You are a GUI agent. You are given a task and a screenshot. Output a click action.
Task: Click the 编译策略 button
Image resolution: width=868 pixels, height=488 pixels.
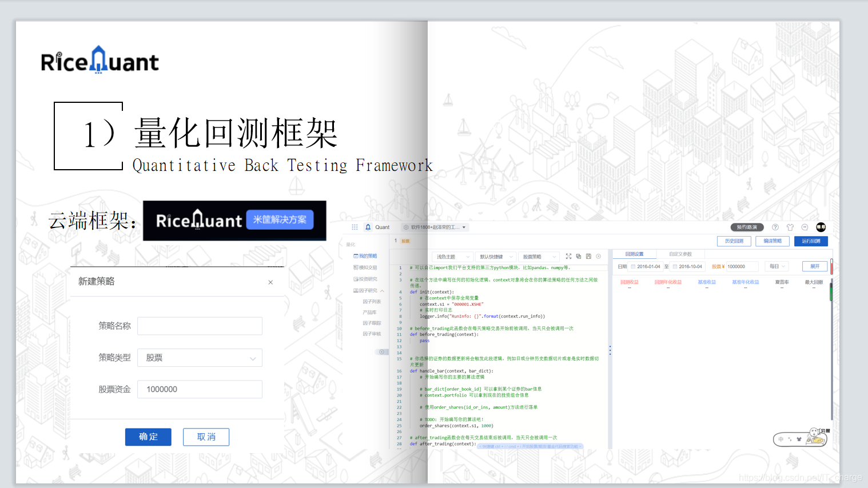pos(773,241)
